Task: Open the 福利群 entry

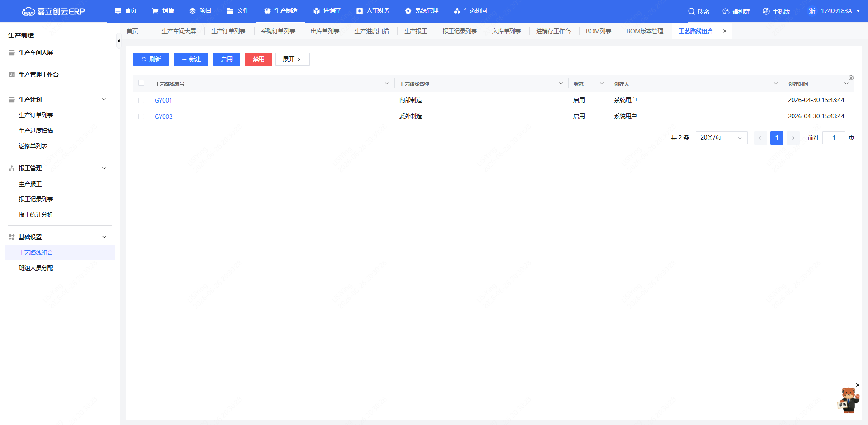Action: pyautogui.click(x=736, y=11)
